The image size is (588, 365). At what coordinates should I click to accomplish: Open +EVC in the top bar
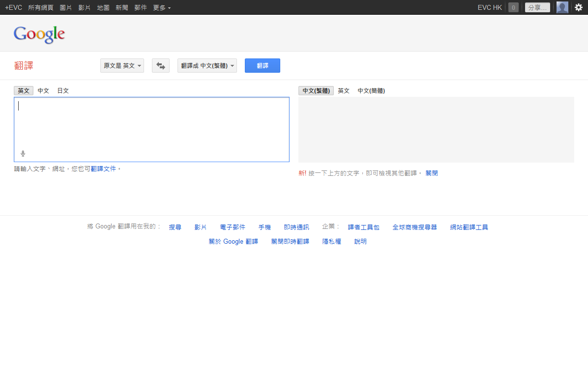[13, 7]
